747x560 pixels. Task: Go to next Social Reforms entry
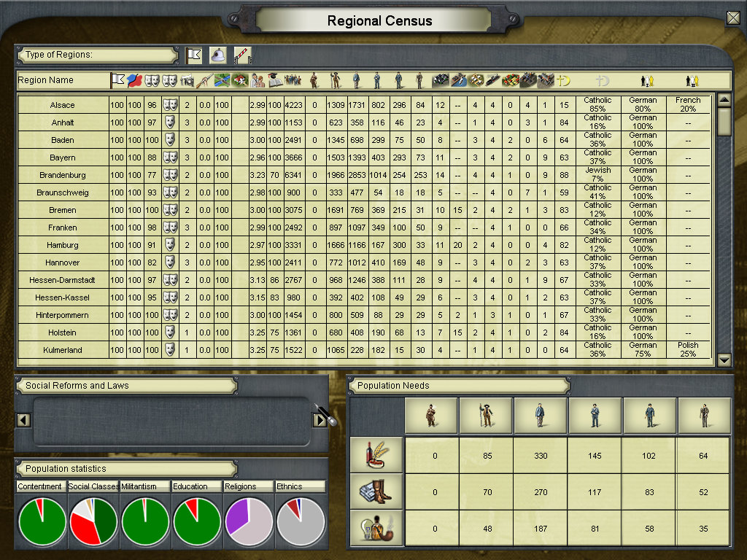(320, 419)
